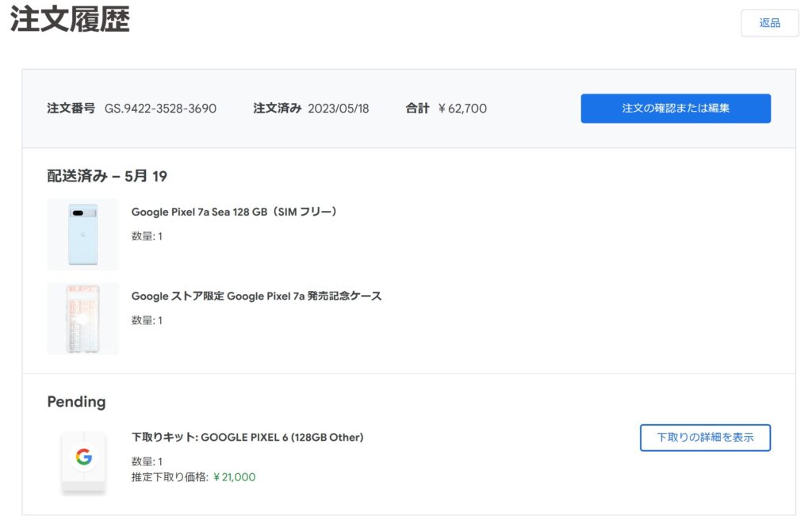Click the Pending section heading
Viewport: 812px width, 524px height.
click(x=77, y=402)
